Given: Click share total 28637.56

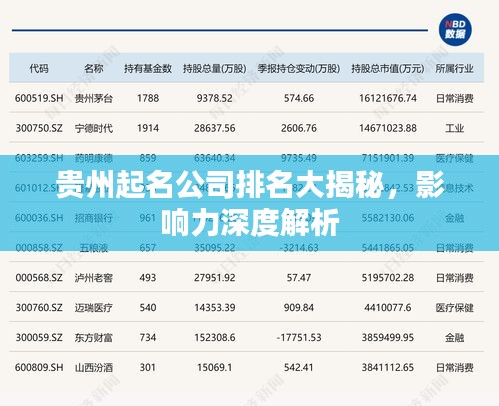Looking at the screenshot, I should tap(215, 128).
